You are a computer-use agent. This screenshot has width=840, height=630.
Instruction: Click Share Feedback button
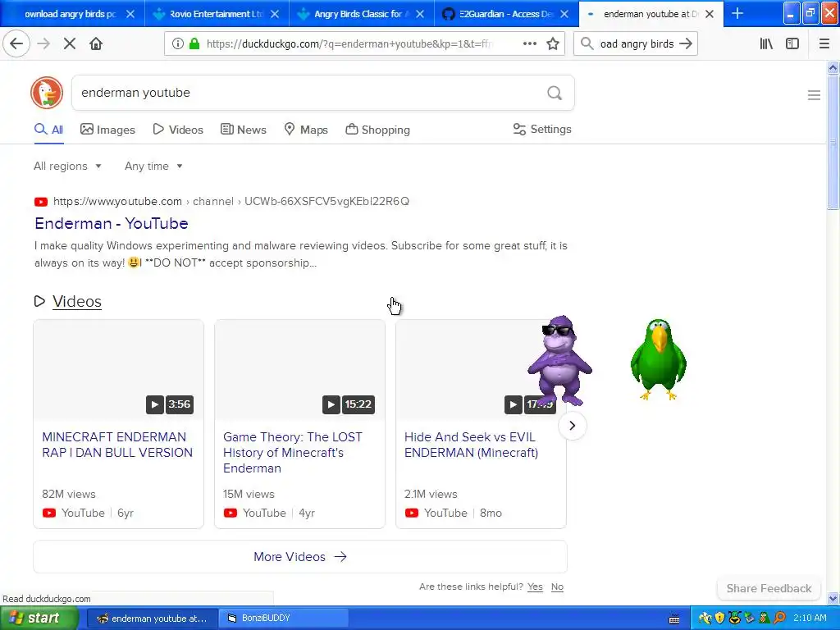tap(769, 588)
